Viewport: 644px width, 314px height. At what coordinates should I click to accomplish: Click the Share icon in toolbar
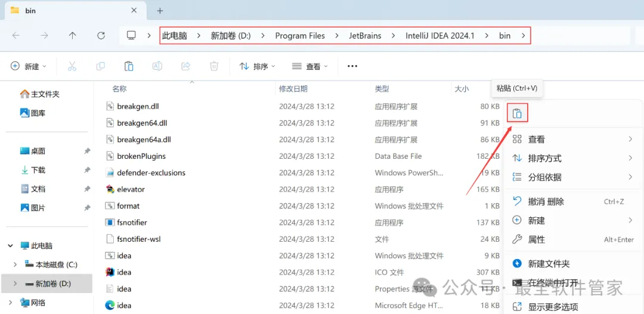coord(185,66)
